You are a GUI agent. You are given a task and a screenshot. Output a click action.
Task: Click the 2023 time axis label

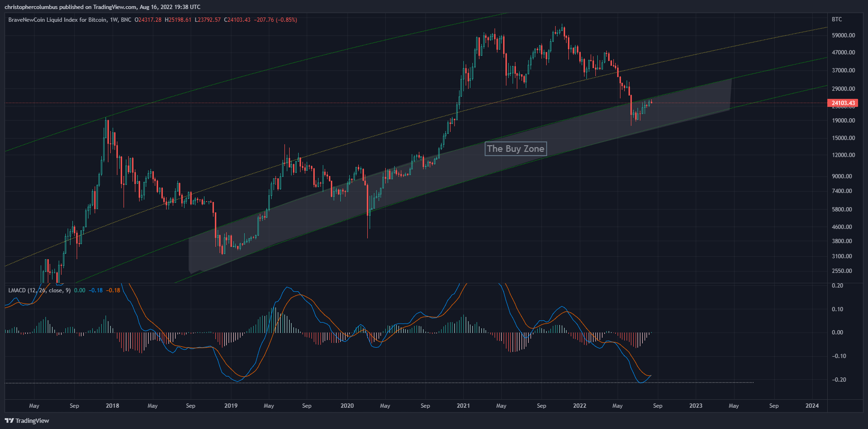[x=696, y=406]
